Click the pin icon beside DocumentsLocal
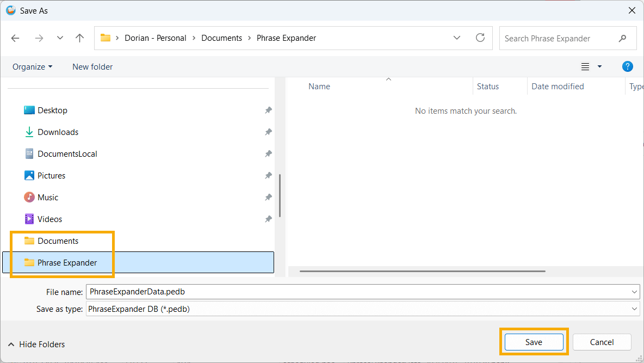Screen dimensions: 644x363 pos(268,154)
